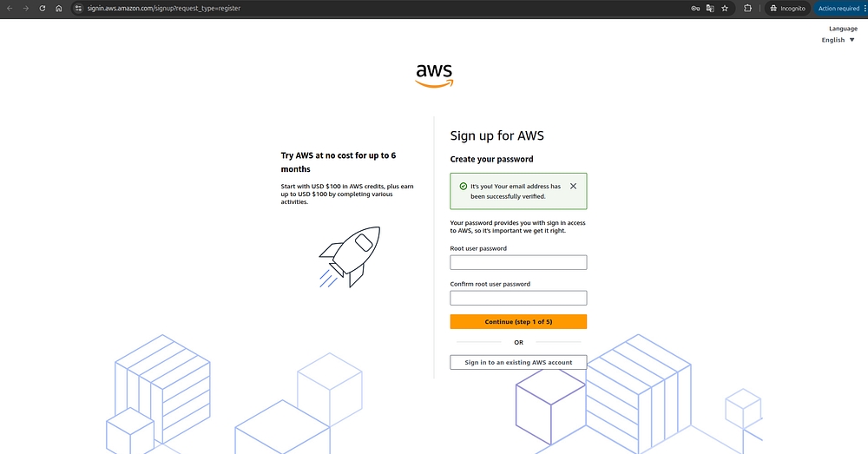Focus the Root user password field

tap(518, 262)
